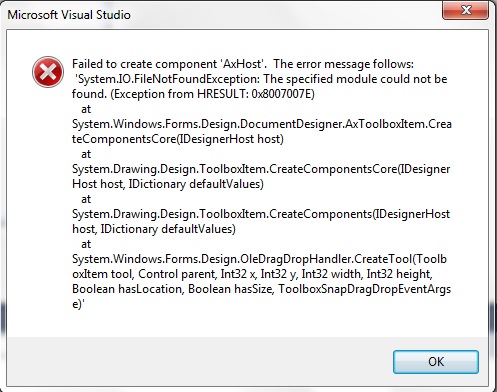Click the teComponentsCore(IDesignerHost host) line
Screen dimensions: 497x392
(x=178, y=139)
